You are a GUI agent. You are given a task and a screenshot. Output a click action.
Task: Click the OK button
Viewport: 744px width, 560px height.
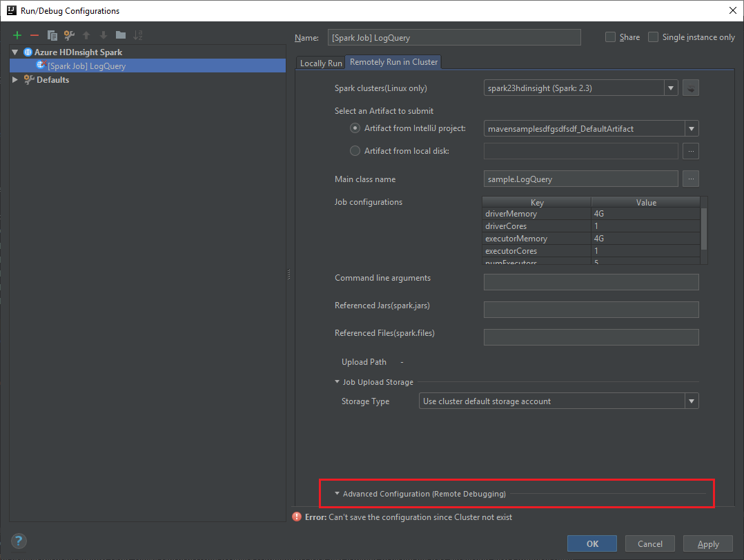click(591, 543)
